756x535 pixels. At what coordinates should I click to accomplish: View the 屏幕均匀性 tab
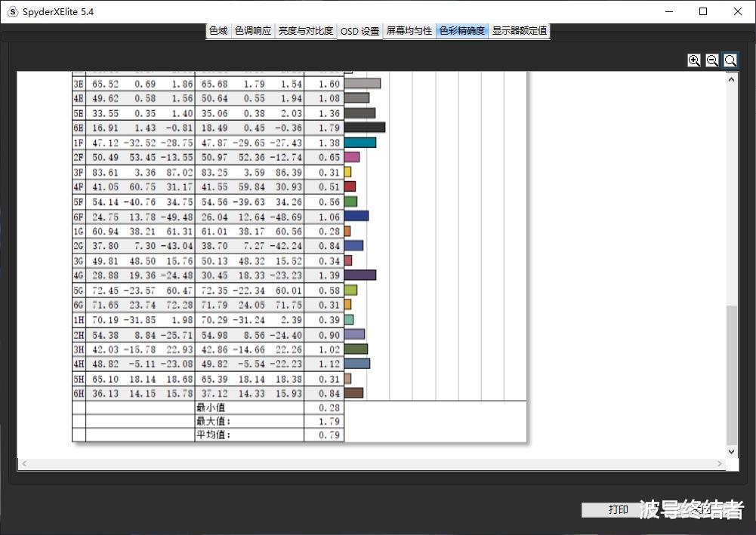coord(409,31)
